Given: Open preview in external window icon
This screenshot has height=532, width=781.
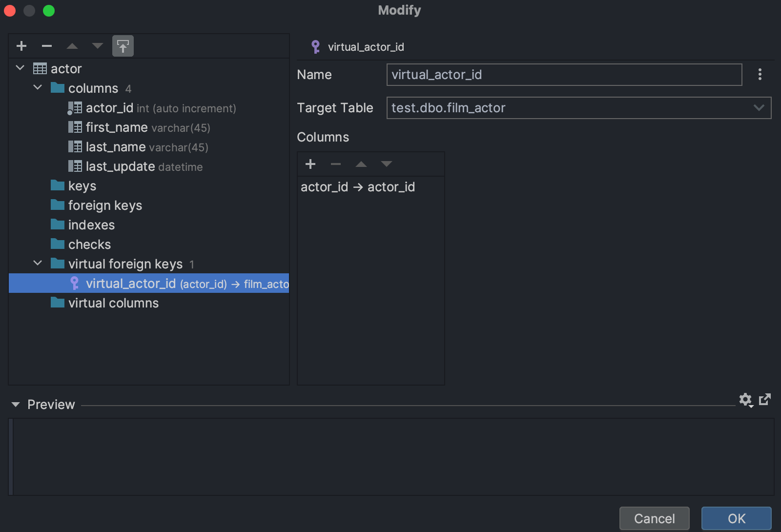Looking at the screenshot, I should point(765,399).
